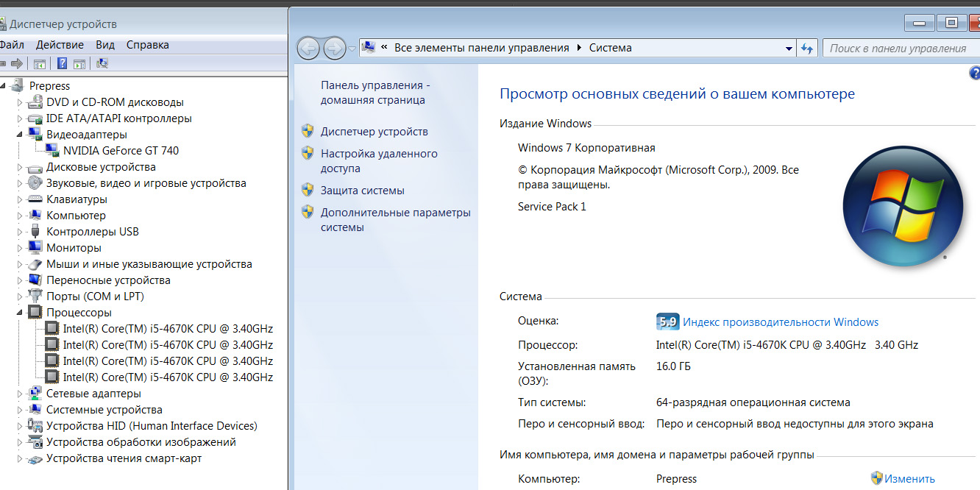Viewport: 980px width, 490px height.
Task: Select the Видеоадаптеры category icon
Action: (35, 135)
